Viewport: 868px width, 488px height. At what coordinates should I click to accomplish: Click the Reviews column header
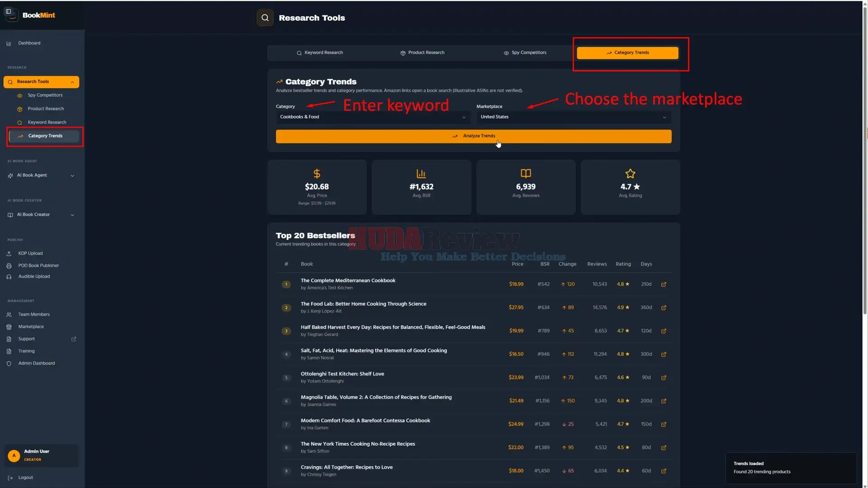click(597, 264)
